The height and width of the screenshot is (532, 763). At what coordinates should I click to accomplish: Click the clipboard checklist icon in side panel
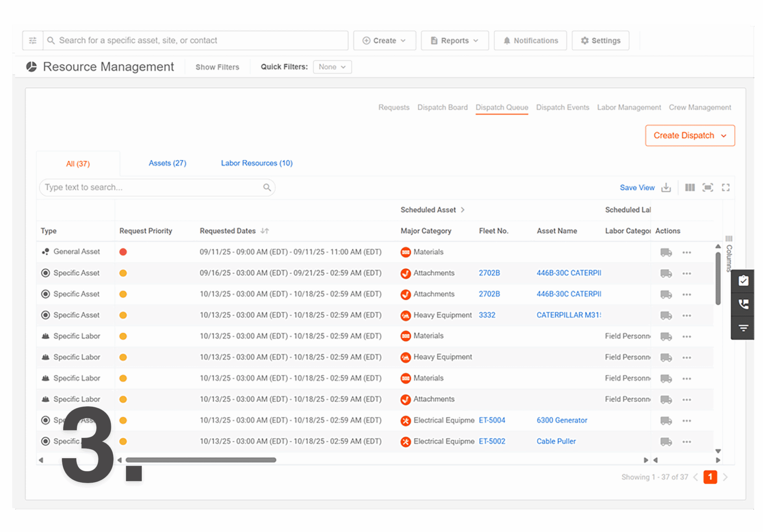[x=743, y=281]
